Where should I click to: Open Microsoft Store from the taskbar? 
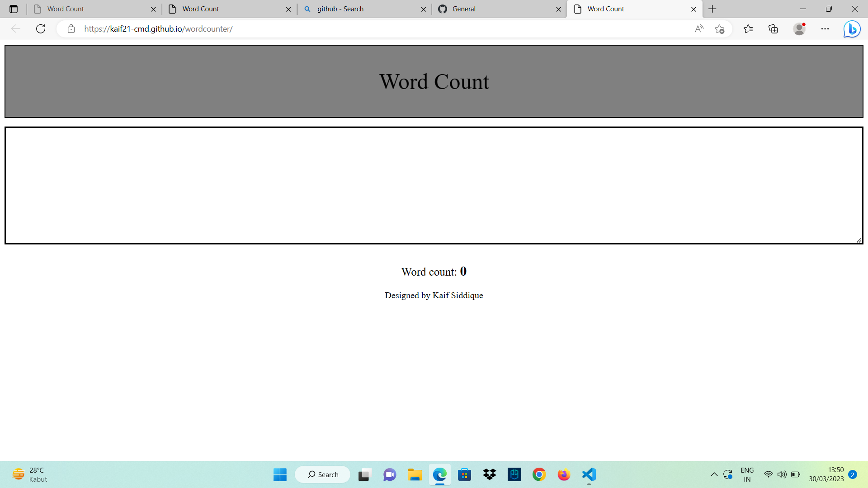(464, 474)
